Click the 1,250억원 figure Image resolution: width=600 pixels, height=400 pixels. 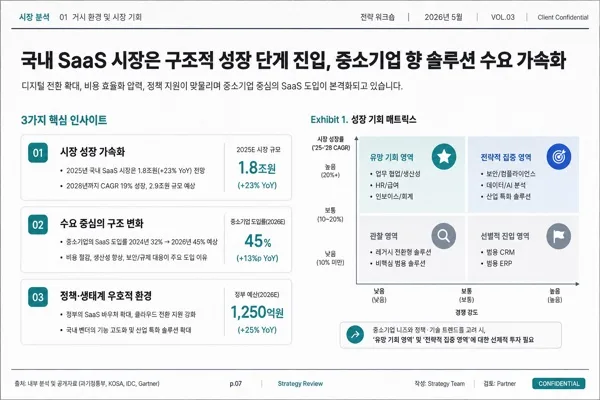257,312
